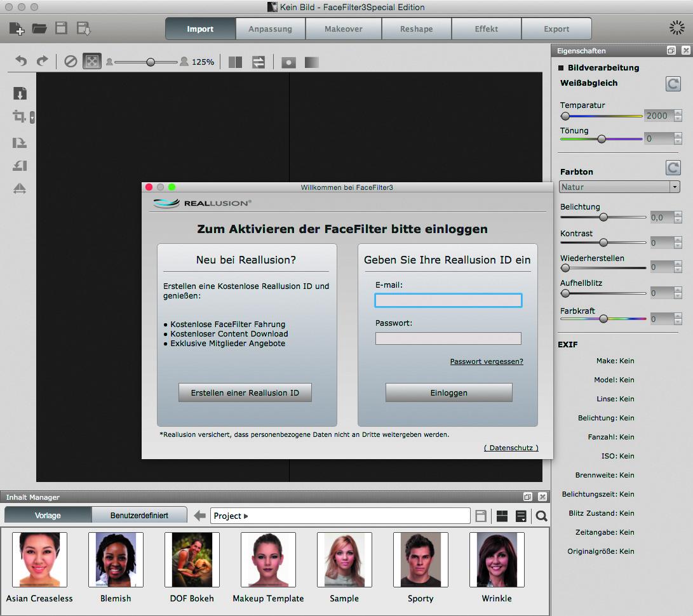Select the Crop tool

click(19, 117)
